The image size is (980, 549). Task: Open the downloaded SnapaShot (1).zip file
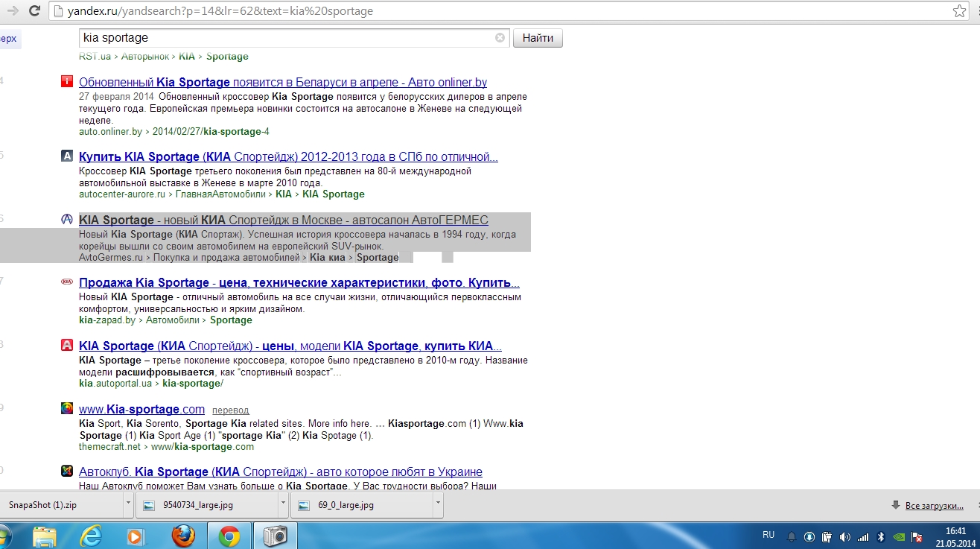tap(62, 504)
